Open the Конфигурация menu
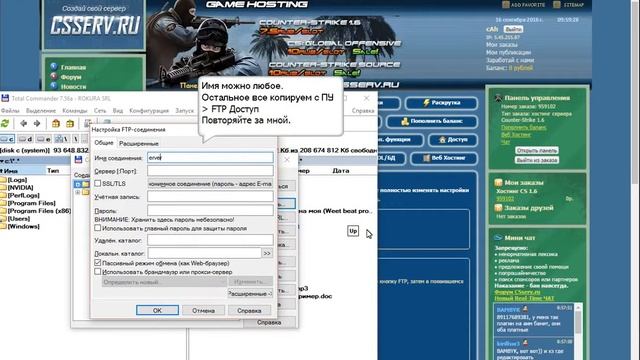Screen dimensions: 640x360 click(x=149, y=111)
